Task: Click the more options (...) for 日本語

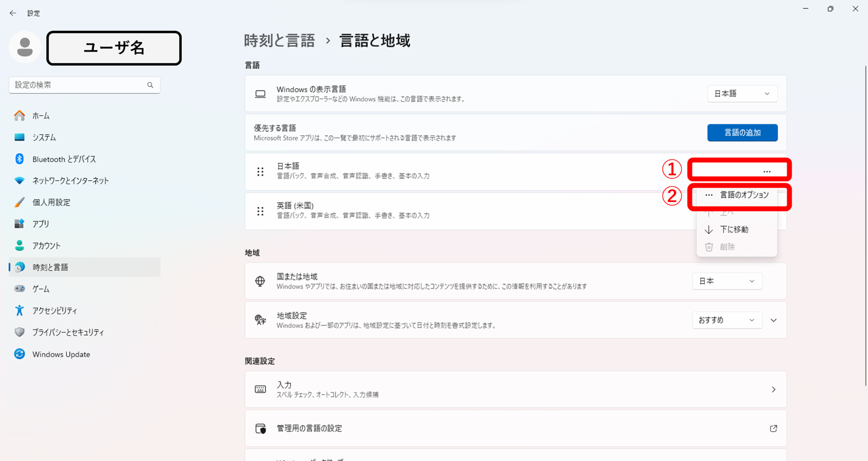Action: pyautogui.click(x=767, y=170)
